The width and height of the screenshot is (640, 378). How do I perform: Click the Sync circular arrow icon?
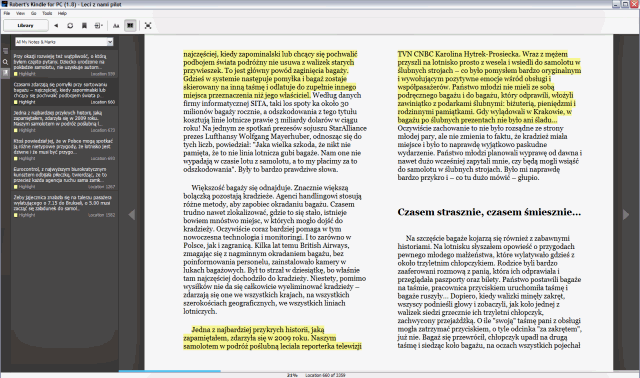(70, 25)
